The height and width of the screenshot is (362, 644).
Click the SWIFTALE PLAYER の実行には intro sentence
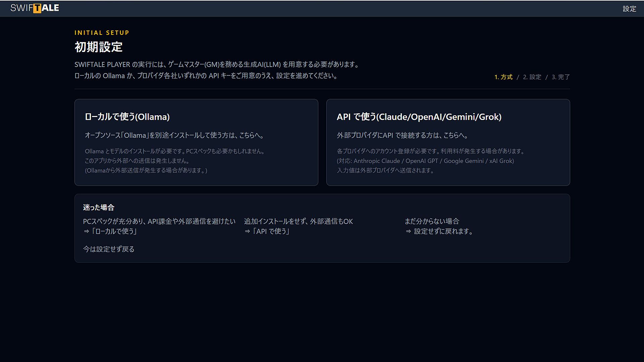(217, 64)
